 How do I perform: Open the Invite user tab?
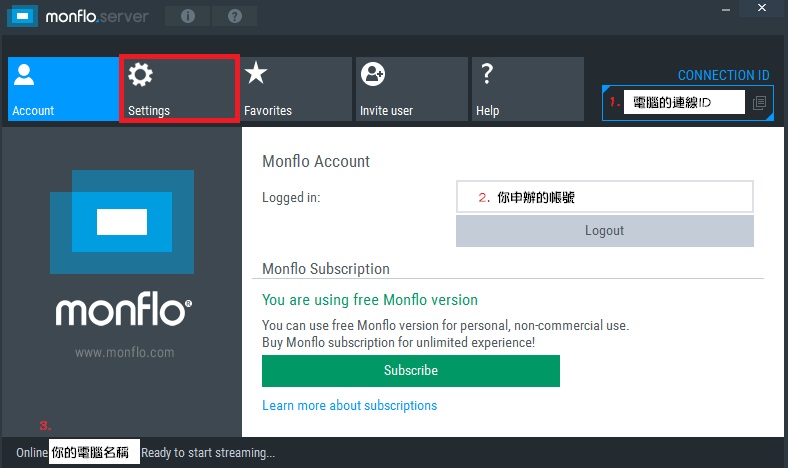(x=410, y=89)
